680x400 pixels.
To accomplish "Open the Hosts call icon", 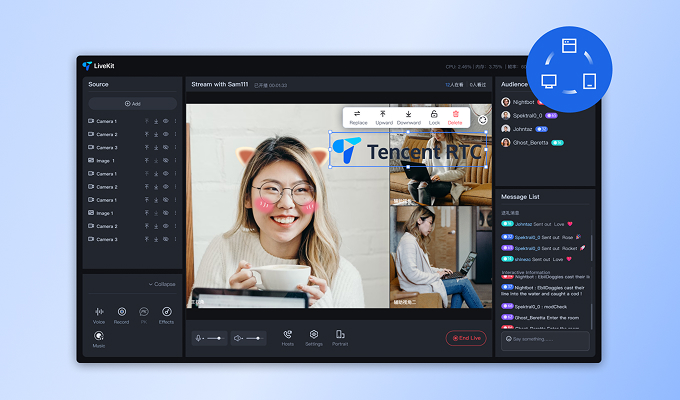I will (x=288, y=334).
